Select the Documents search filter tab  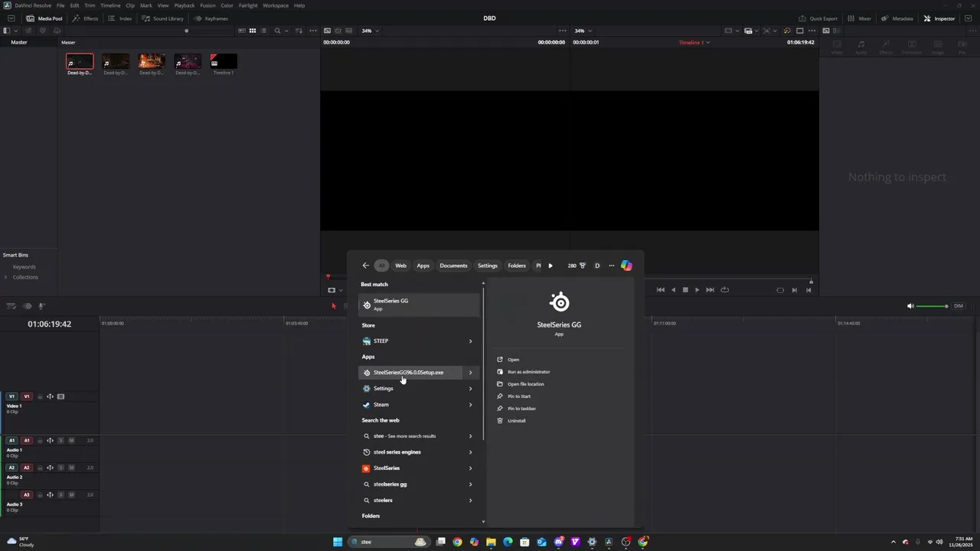[453, 266]
